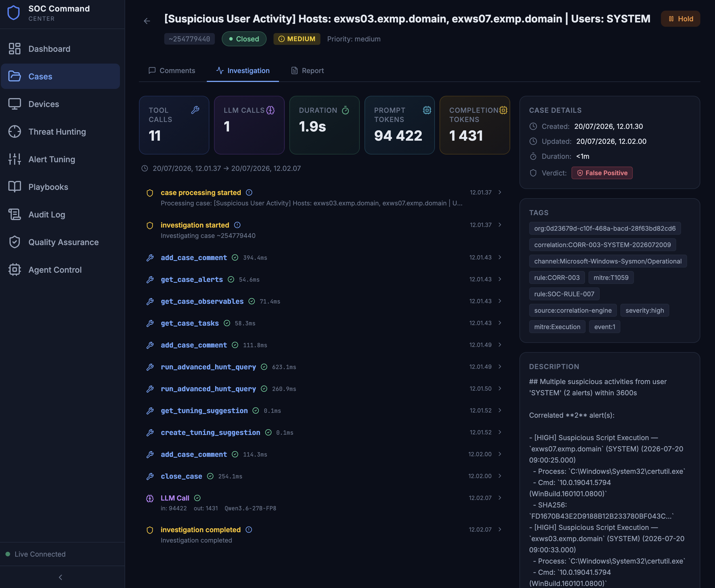Click the rule:CORR-003 tag

click(557, 277)
